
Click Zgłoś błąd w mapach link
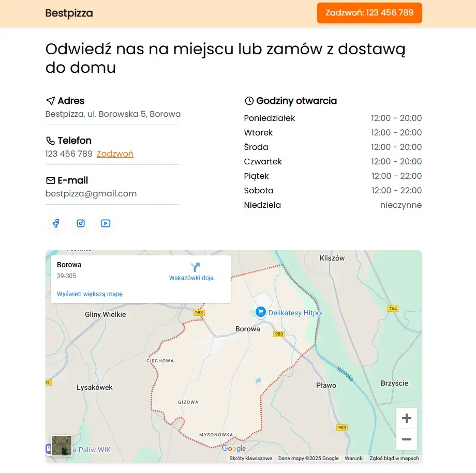tap(395, 458)
